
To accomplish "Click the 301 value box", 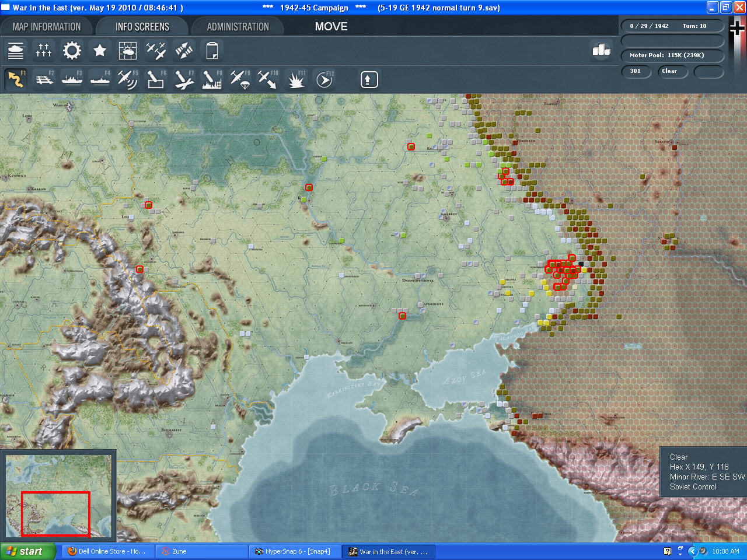I will (x=636, y=71).
